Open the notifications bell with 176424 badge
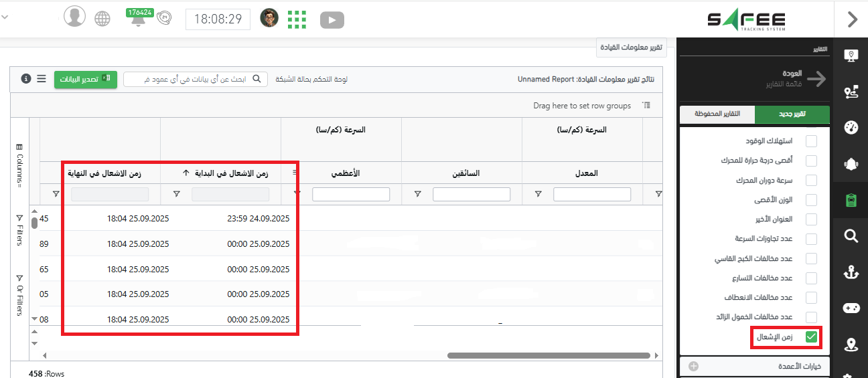The image size is (868, 378). [139, 19]
